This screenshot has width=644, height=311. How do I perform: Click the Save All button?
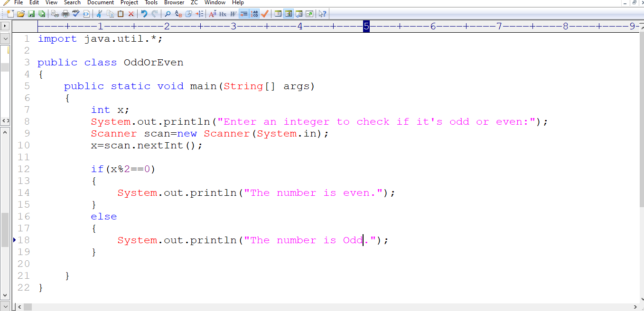pyautogui.click(x=42, y=14)
